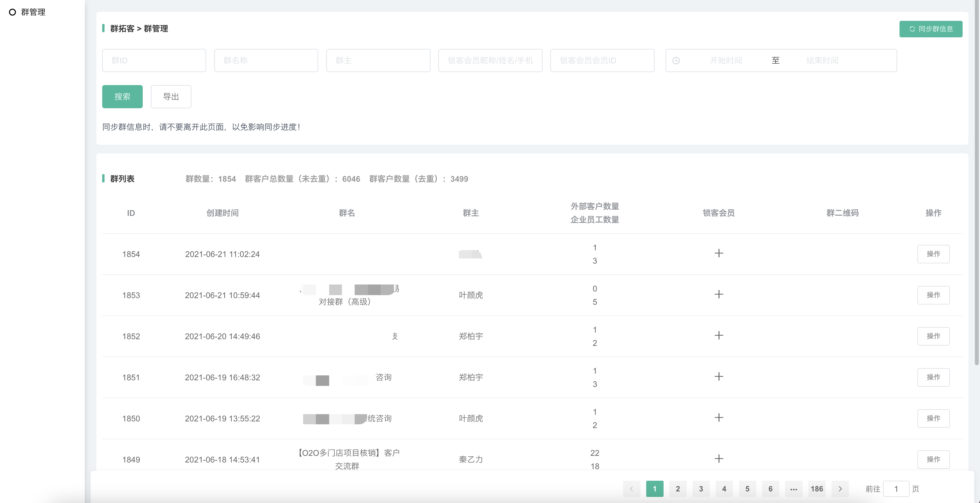
Task: Open 群管理 in the sidebar
Action: tap(33, 12)
